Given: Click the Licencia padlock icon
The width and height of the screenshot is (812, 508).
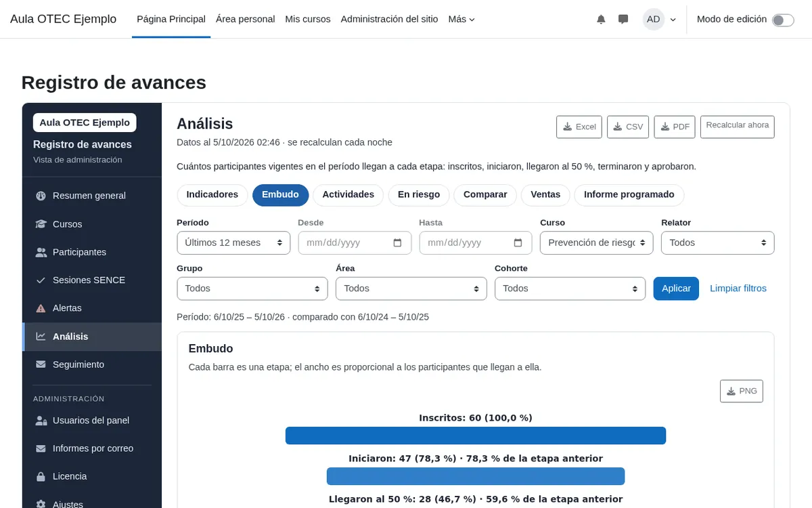Looking at the screenshot, I should pyautogui.click(x=41, y=477).
